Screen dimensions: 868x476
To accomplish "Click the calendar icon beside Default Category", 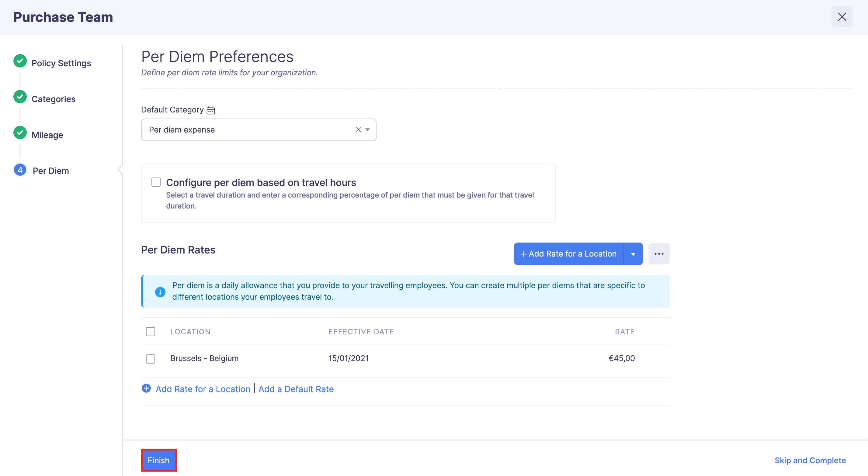I will click(x=210, y=110).
